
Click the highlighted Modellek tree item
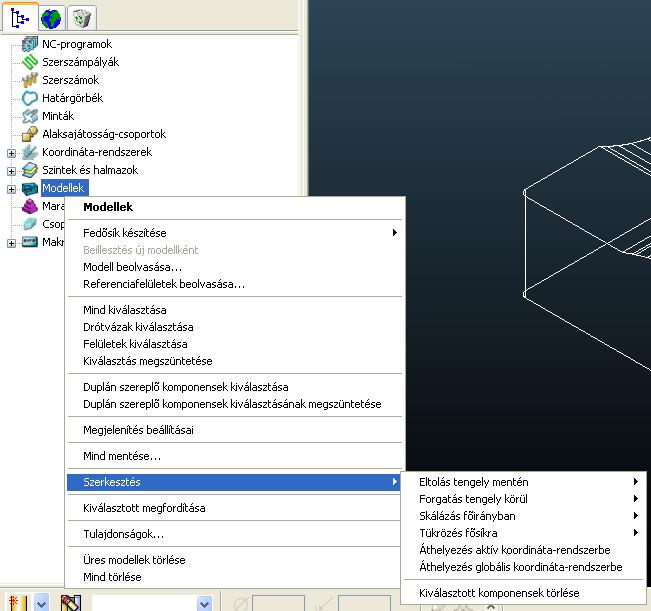[x=64, y=188]
